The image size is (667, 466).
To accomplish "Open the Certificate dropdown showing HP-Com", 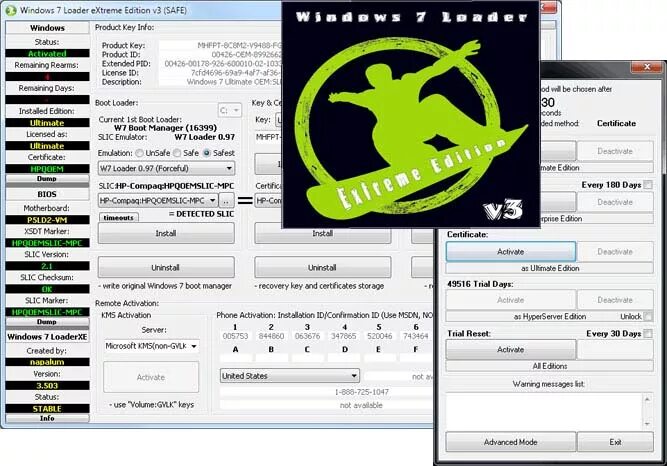I will coord(268,200).
